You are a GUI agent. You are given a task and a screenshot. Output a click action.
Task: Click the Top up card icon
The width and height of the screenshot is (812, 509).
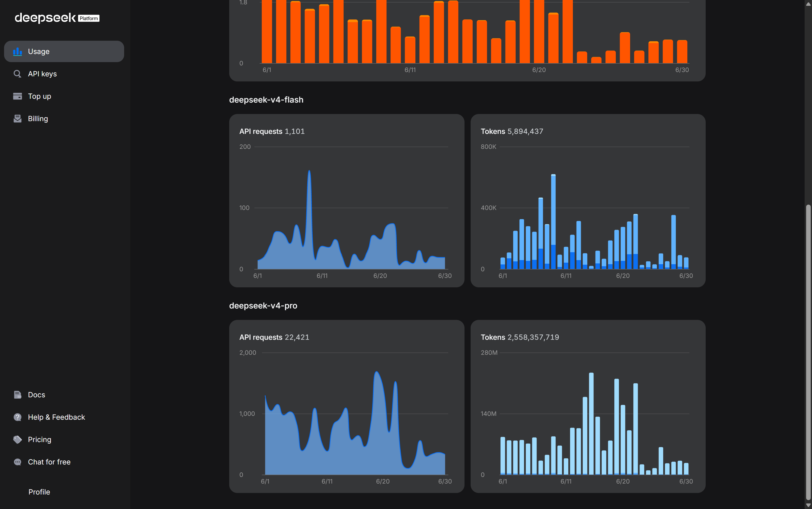click(18, 96)
